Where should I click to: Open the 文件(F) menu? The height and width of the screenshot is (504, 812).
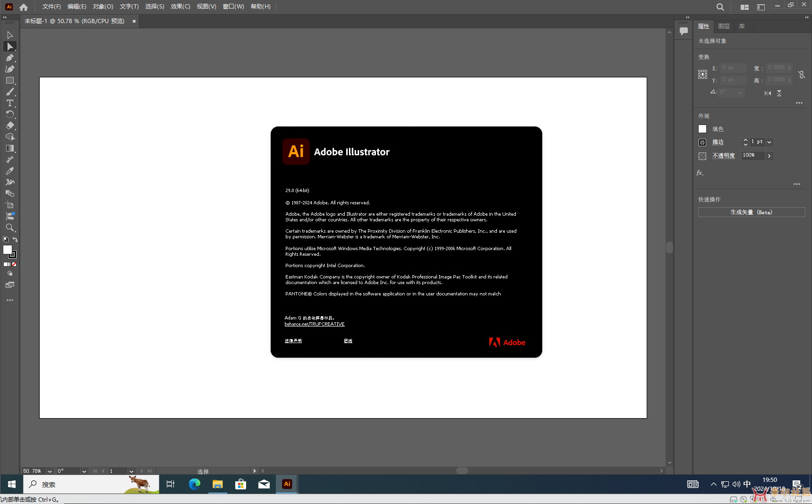(x=51, y=7)
